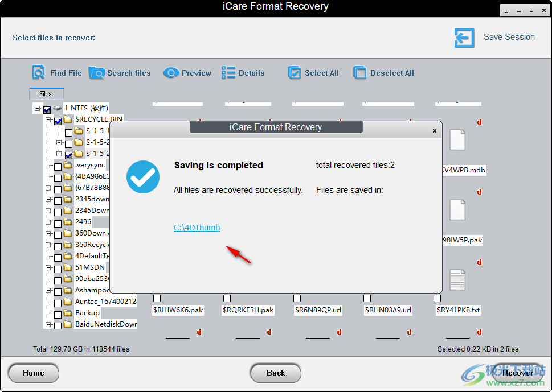Check the $RIHW6K6.pak file checkbox
552x392 pixels.
[x=157, y=299]
